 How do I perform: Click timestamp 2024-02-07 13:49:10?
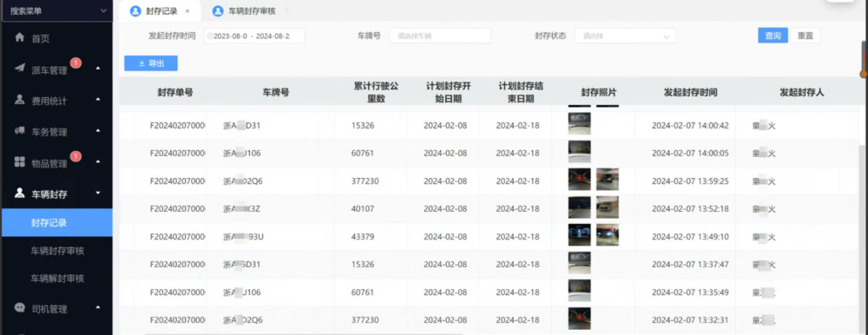[x=690, y=236]
